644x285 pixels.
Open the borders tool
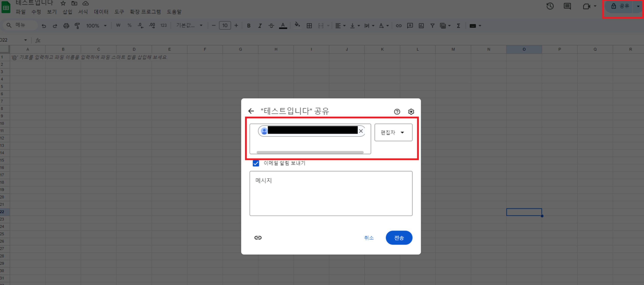click(x=309, y=25)
